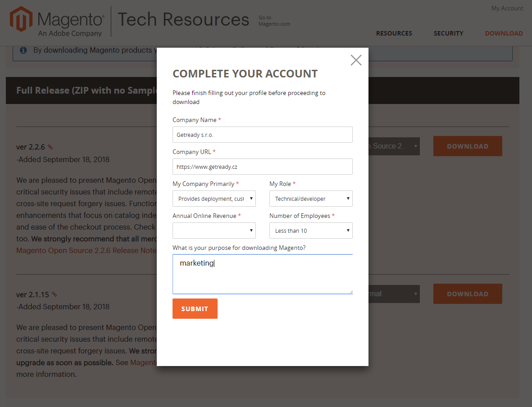The width and height of the screenshot is (532, 407).
Task: Click the Number of Employees label
Action: click(300, 216)
